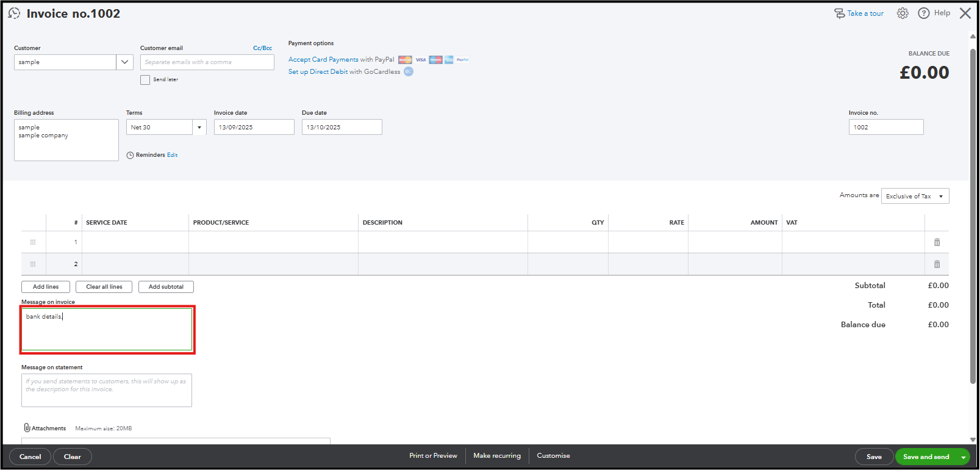The width and height of the screenshot is (980, 470).
Task: Delete line 2 with the trash icon
Action: pos(937,264)
